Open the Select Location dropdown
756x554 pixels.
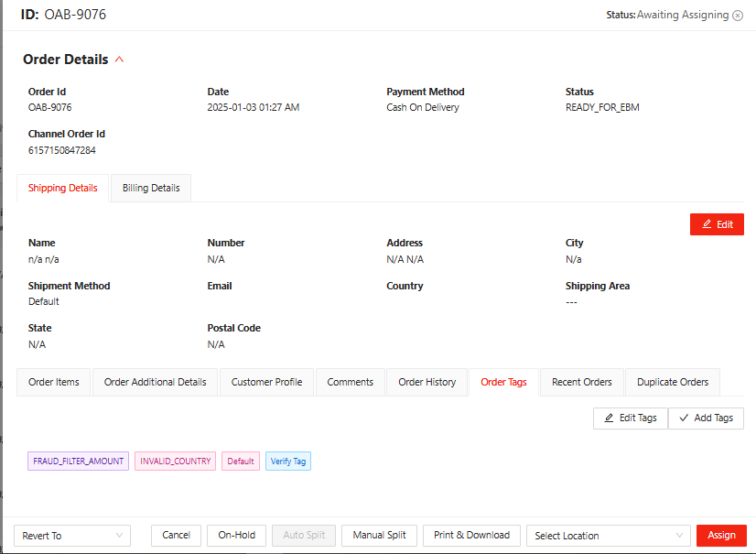(x=609, y=536)
